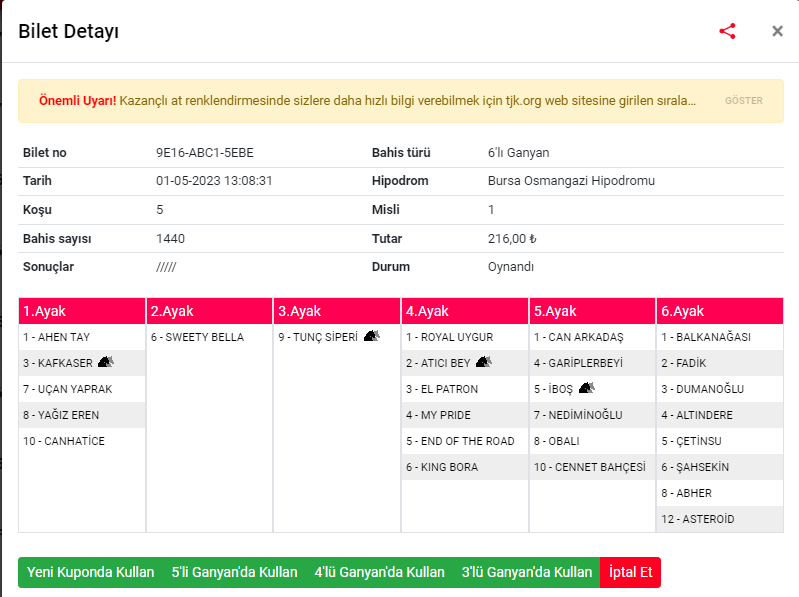Viewport: 799px width, 597px height.
Task: Click the date 01-05-2023 13:08:31
Action: pyautogui.click(x=214, y=181)
